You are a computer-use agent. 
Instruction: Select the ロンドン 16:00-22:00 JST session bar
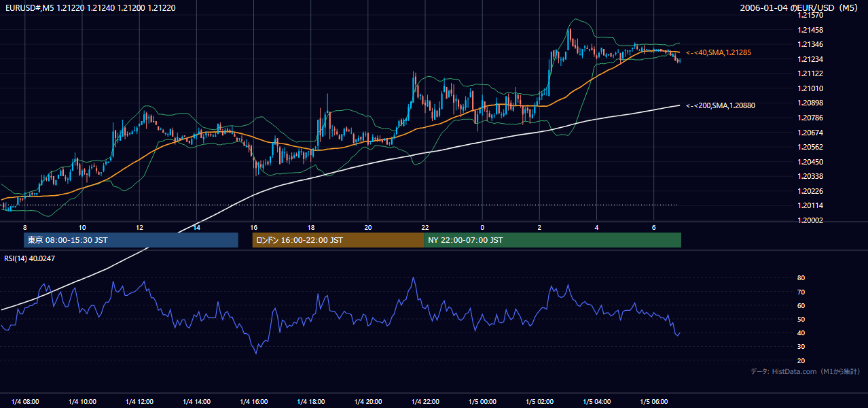338,240
